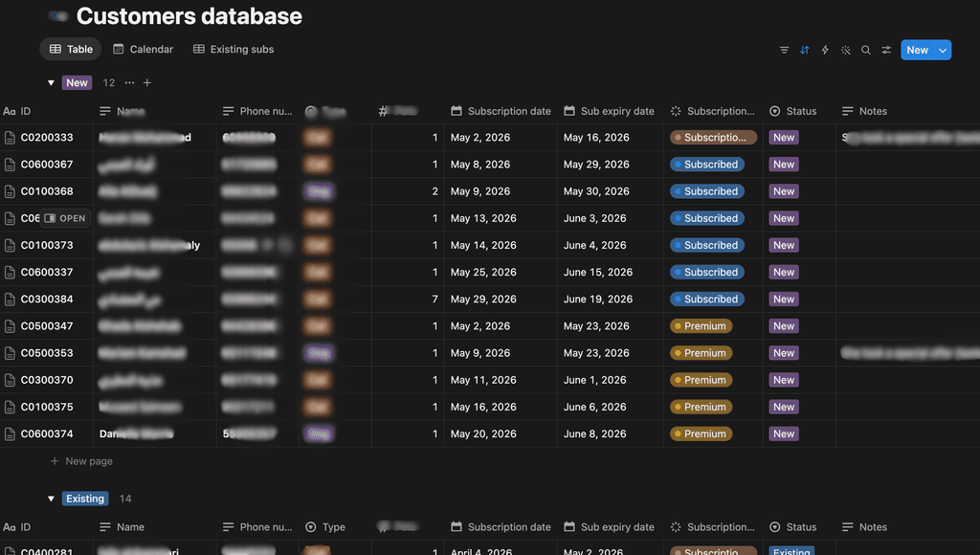Image resolution: width=980 pixels, height=555 pixels.
Task: Click Premium tag in row C0100375
Action: pyautogui.click(x=701, y=407)
